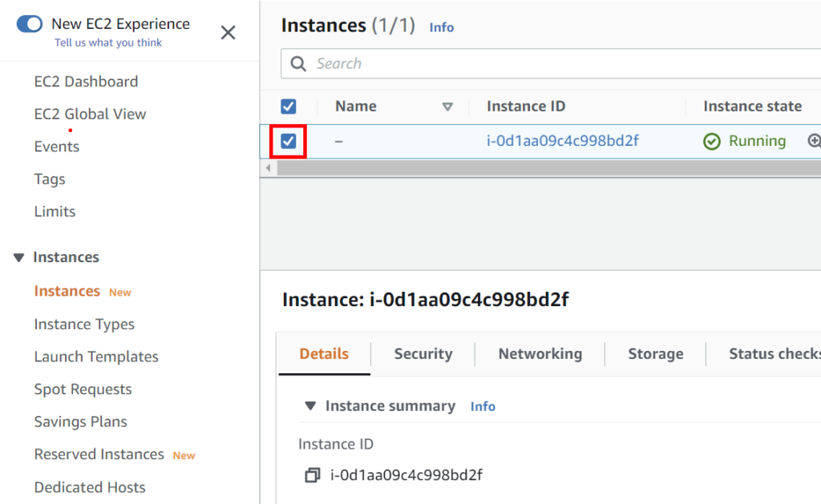821x504 pixels.
Task: Click the Instance state column header
Action: (x=752, y=107)
